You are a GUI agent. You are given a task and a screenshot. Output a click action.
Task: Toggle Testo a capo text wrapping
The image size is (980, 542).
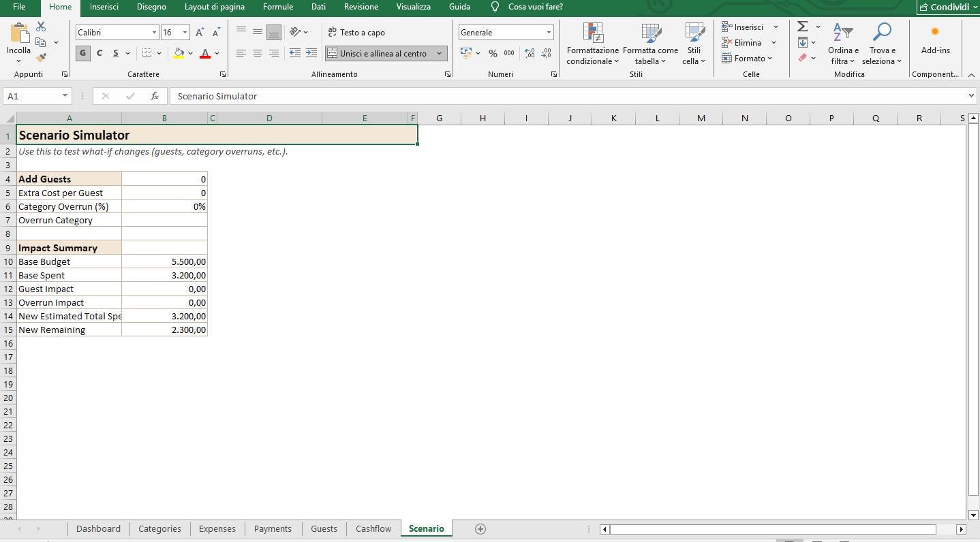pyautogui.click(x=356, y=32)
